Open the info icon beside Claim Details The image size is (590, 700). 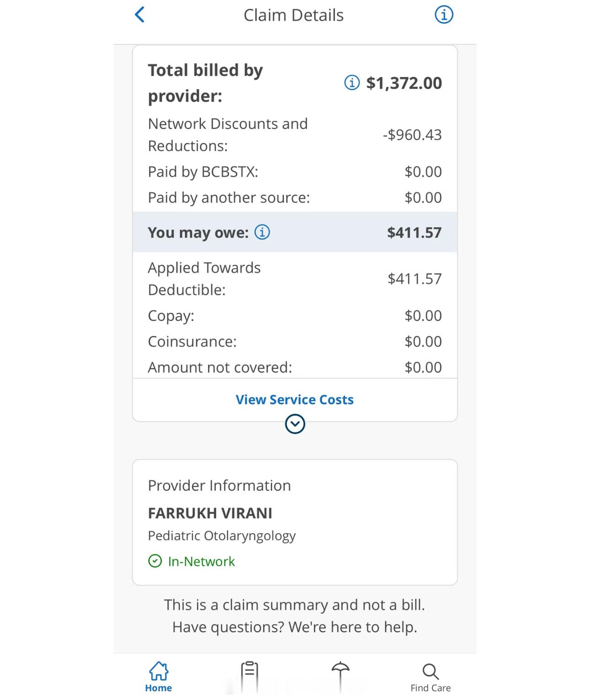click(x=443, y=15)
